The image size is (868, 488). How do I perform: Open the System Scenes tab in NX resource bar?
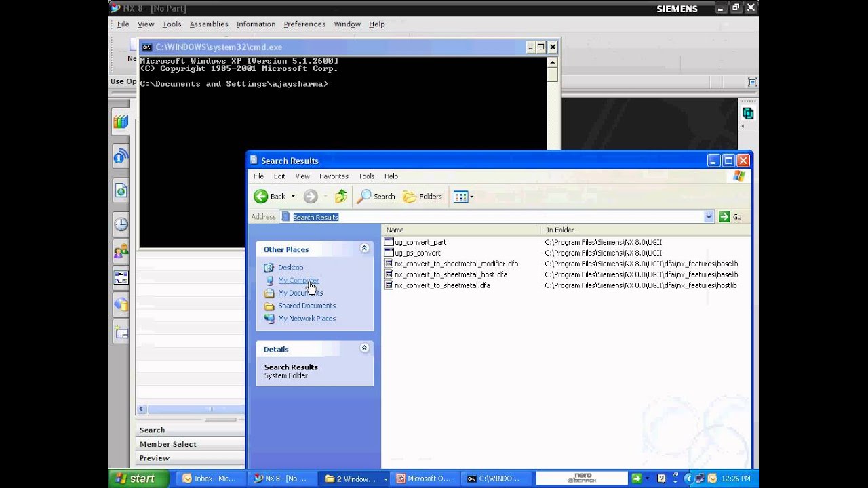pos(121,278)
